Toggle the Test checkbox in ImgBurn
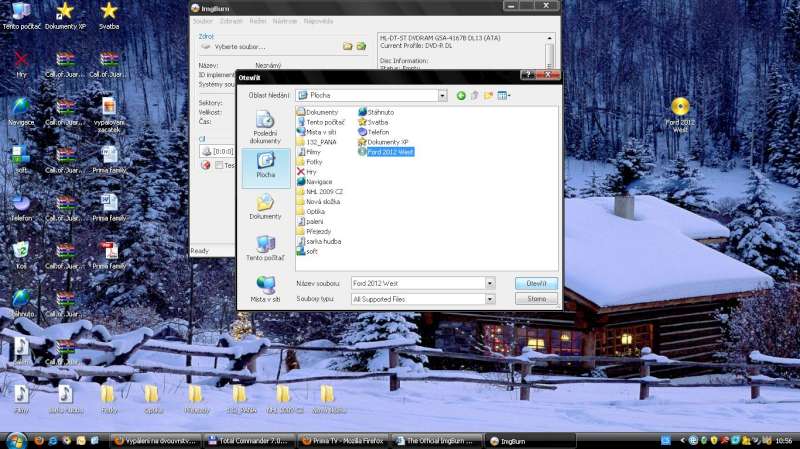Viewport: 800px width, 449px height. pyautogui.click(x=218, y=165)
